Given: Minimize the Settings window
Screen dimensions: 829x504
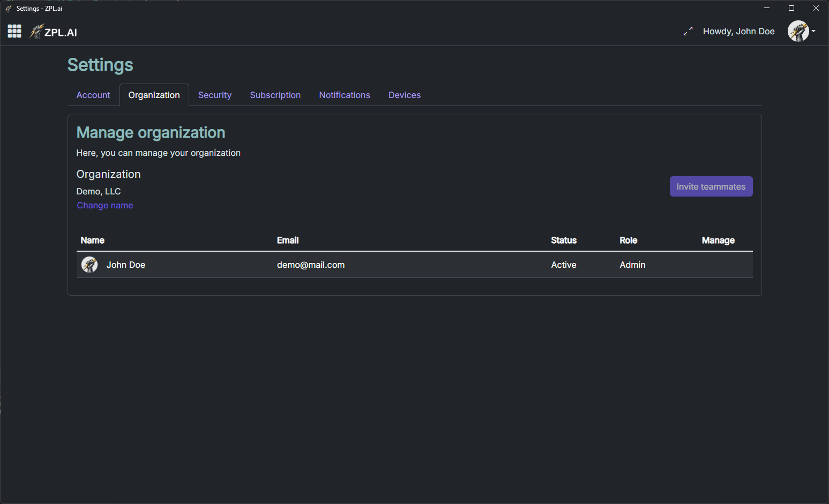Looking at the screenshot, I should point(767,8).
